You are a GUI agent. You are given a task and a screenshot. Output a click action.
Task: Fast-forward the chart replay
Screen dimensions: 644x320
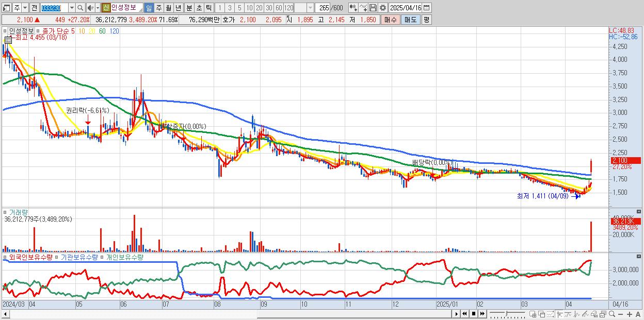(x=482, y=314)
